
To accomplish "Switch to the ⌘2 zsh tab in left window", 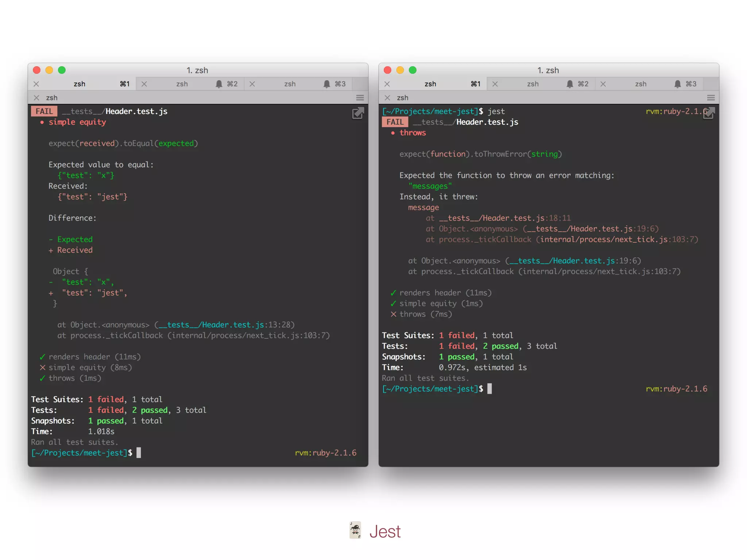I will click(x=182, y=84).
